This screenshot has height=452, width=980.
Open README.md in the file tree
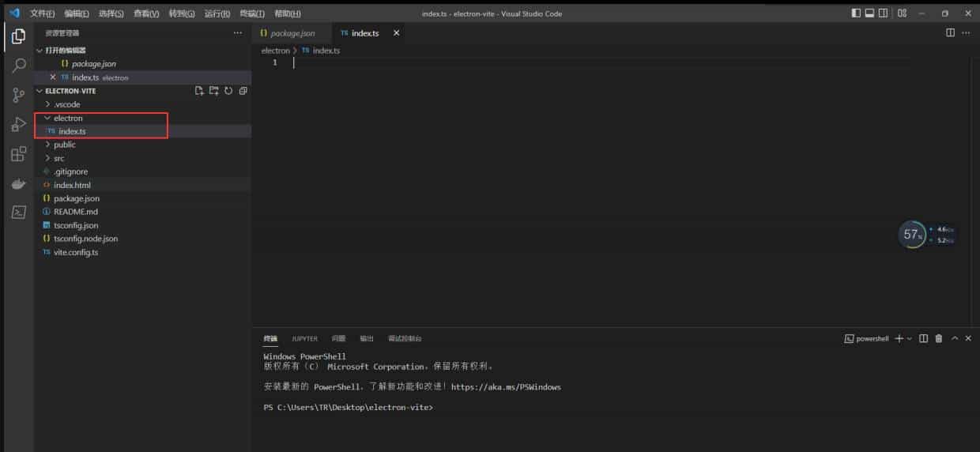[142, 212]
